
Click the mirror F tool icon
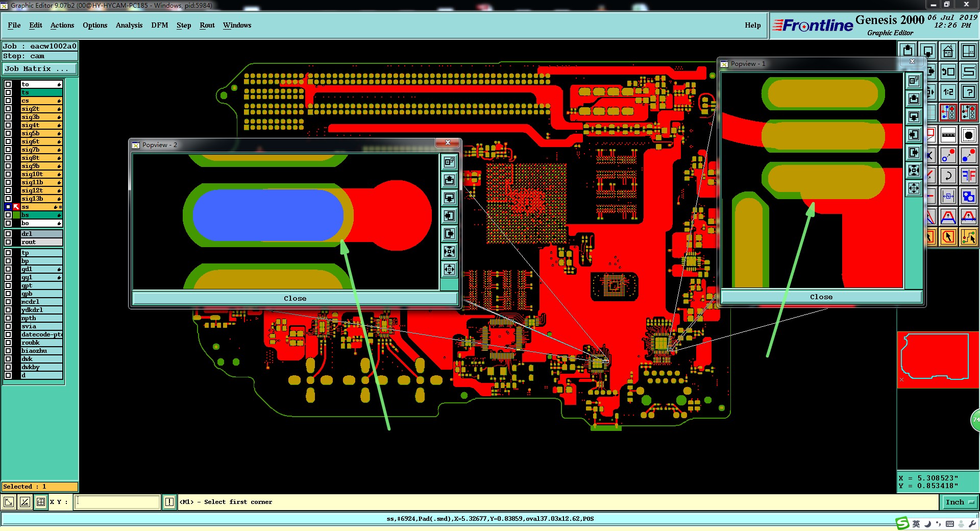click(x=969, y=176)
